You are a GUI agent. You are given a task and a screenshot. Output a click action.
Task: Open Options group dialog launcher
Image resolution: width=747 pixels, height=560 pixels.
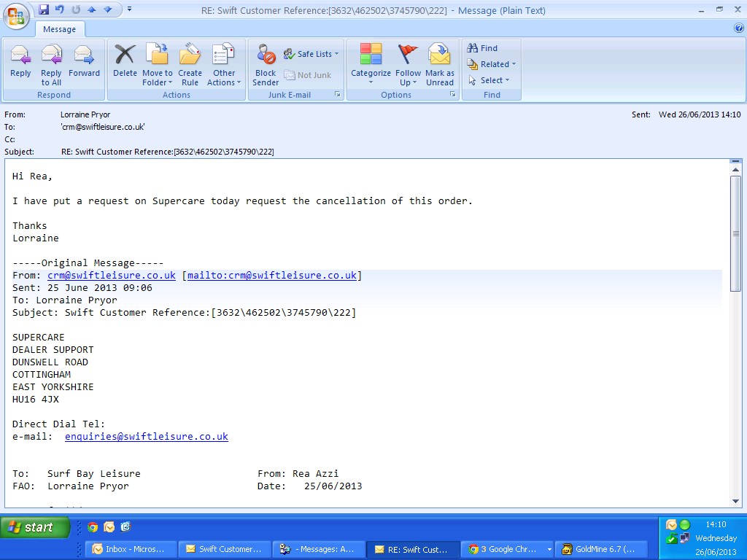click(x=452, y=94)
